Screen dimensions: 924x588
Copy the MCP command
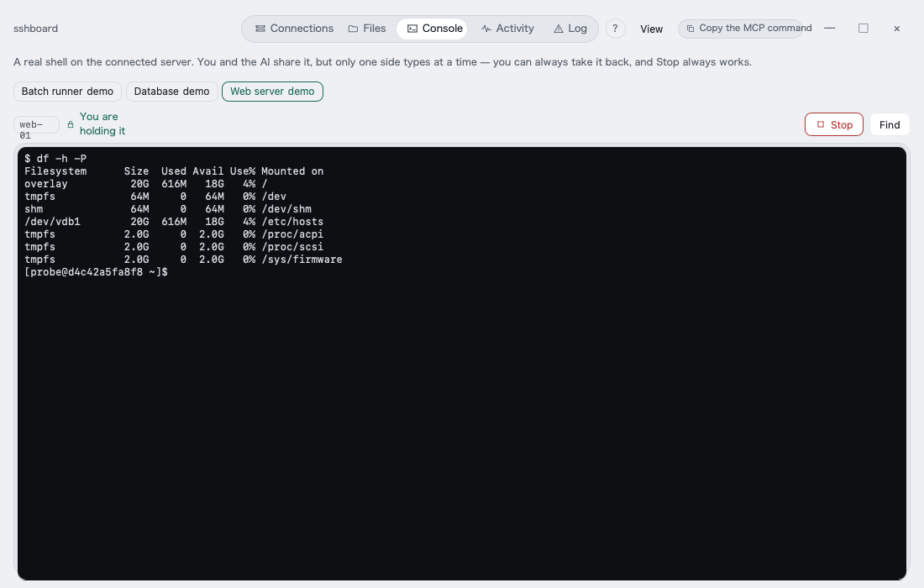click(740, 29)
